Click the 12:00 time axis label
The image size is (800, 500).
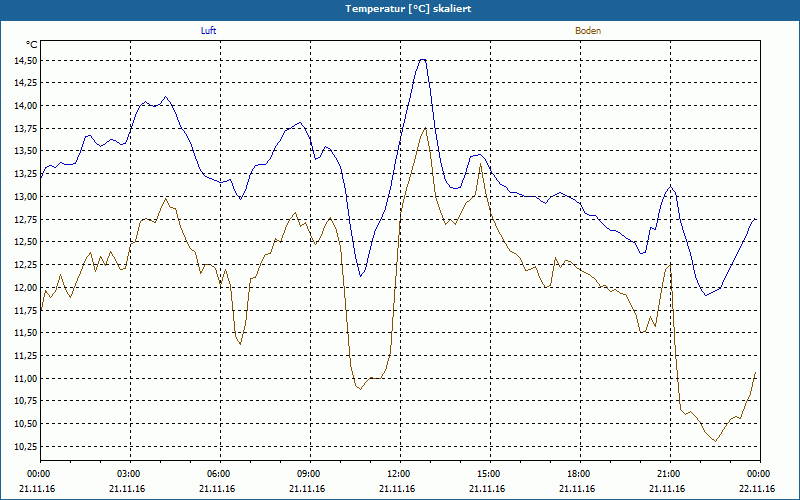398,474
